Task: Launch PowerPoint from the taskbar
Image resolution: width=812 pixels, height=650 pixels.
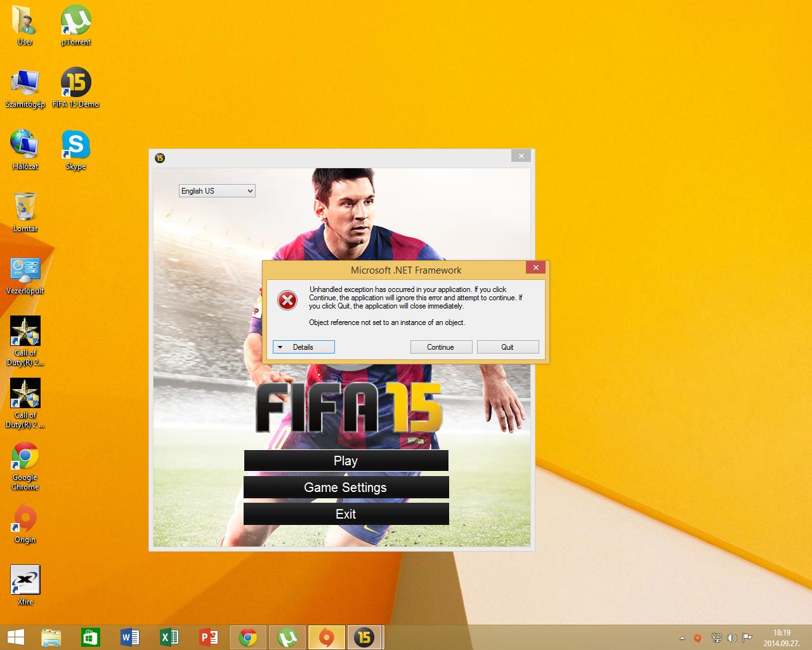Action: [x=209, y=637]
